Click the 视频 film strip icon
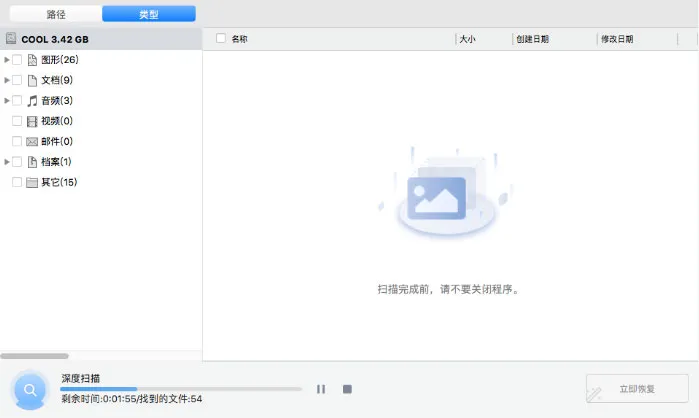This screenshot has width=699, height=418. (32, 121)
